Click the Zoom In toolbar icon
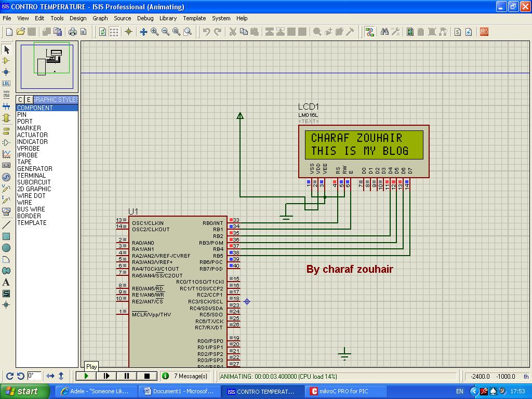The width and height of the screenshot is (532, 399). (x=154, y=31)
